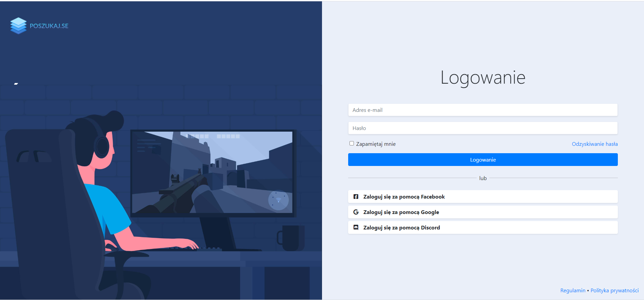This screenshot has height=300, width=644.
Task: Click the POSZUKAJ.SE brand name text
Action: (x=49, y=26)
